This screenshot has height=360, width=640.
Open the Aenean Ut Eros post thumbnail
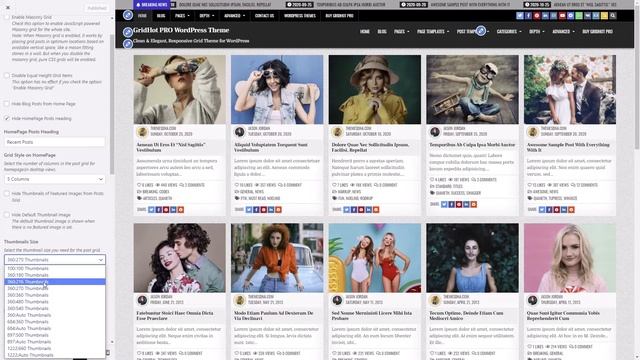pos(180,89)
